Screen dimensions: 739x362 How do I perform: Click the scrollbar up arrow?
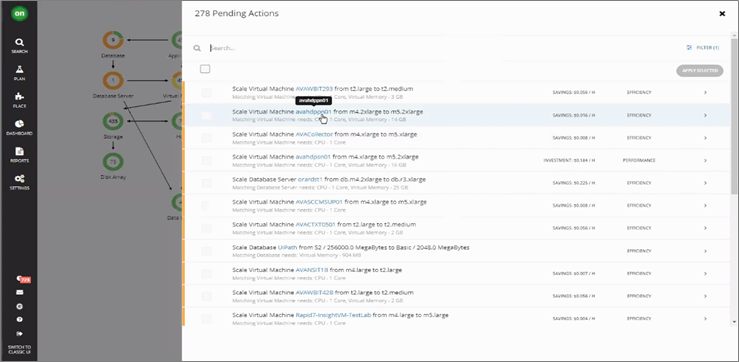click(x=733, y=34)
